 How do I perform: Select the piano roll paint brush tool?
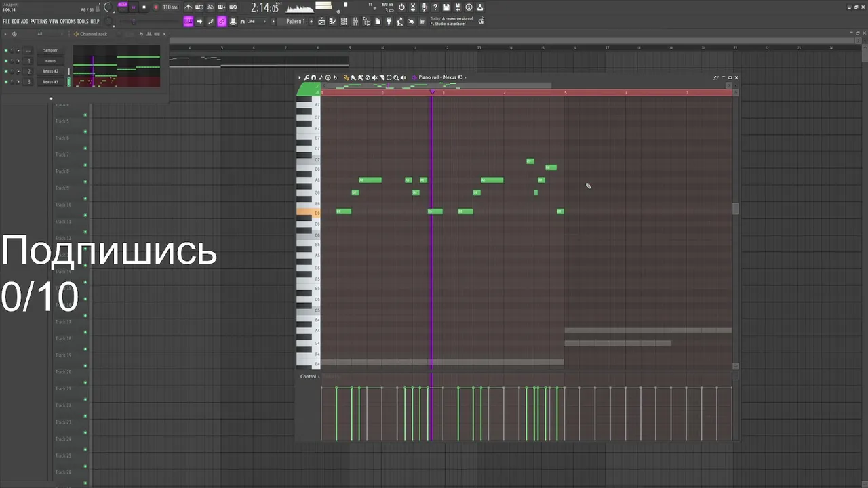pyautogui.click(x=353, y=77)
